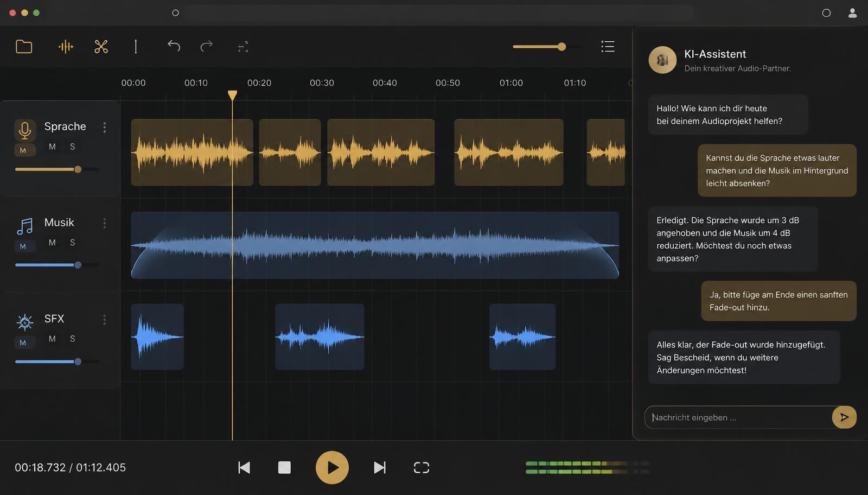Viewport: 868px width, 495px height.
Task: Toggle fullscreen view icon
Action: tap(422, 467)
